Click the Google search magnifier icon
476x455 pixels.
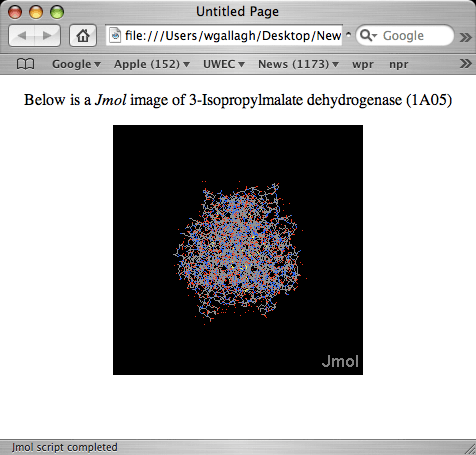point(368,35)
